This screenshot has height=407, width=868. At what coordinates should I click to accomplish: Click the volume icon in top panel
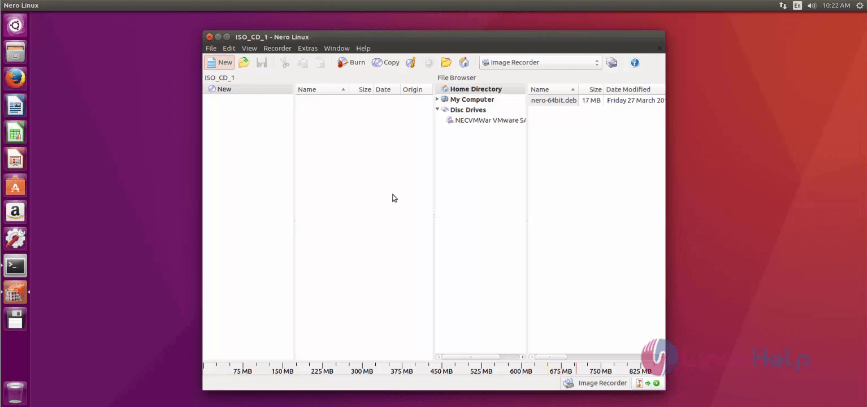[x=811, y=5]
